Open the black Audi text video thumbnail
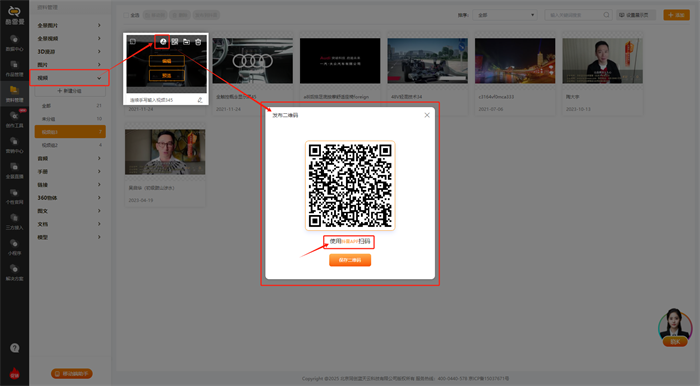The image size is (700, 386). point(340,61)
